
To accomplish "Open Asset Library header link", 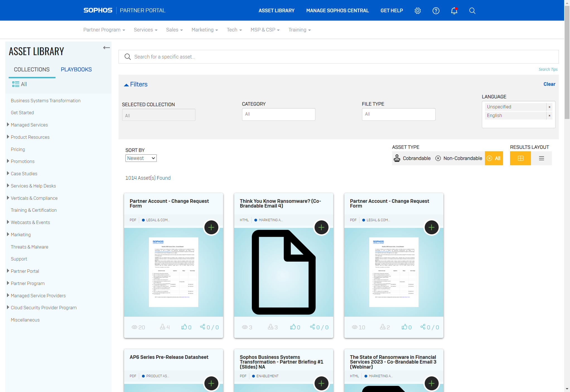I will (x=276, y=11).
